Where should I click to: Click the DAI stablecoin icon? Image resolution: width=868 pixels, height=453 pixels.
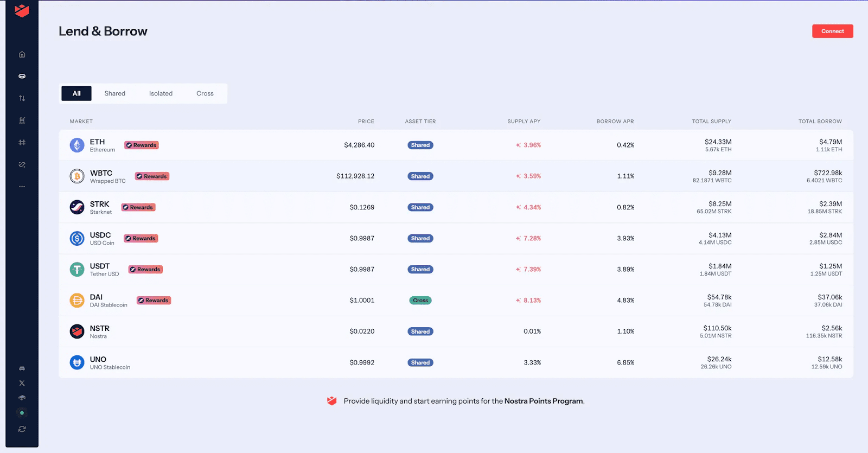(x=77, y=300)
